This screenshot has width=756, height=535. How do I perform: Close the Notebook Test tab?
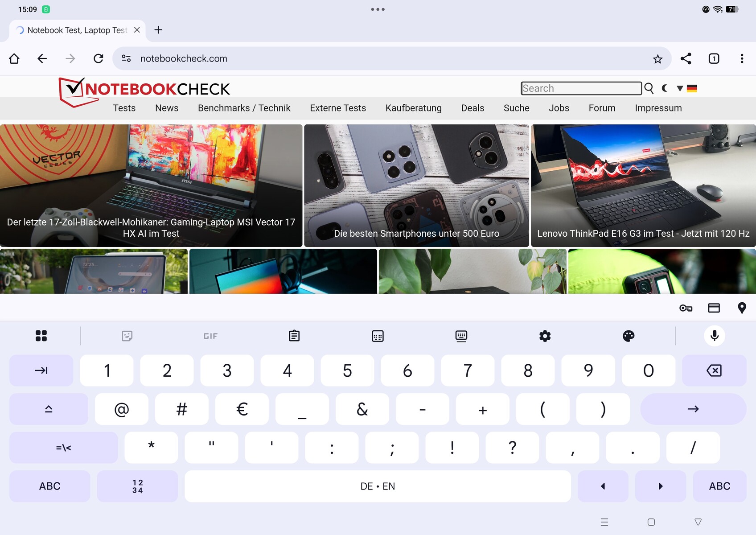point(137,30)
